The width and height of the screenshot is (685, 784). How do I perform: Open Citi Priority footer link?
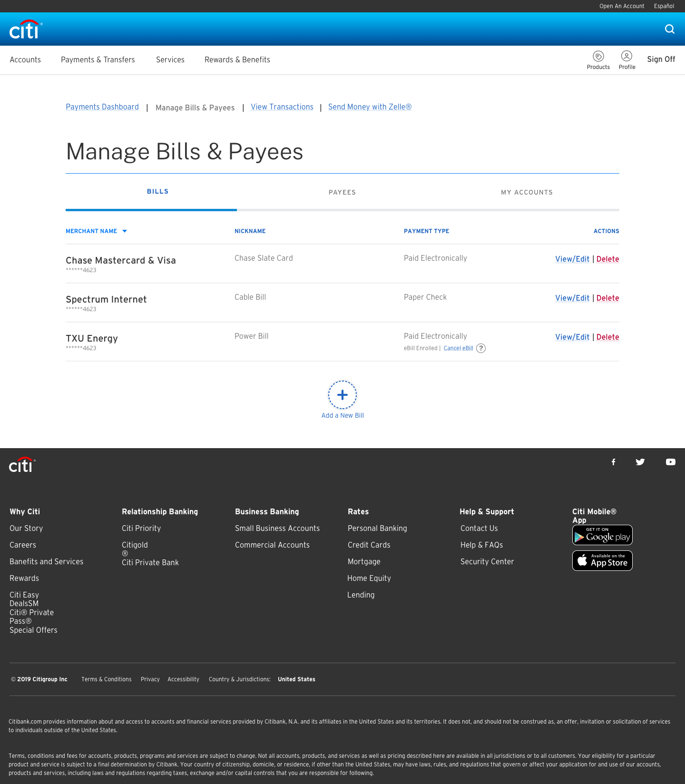coord(141,528)
